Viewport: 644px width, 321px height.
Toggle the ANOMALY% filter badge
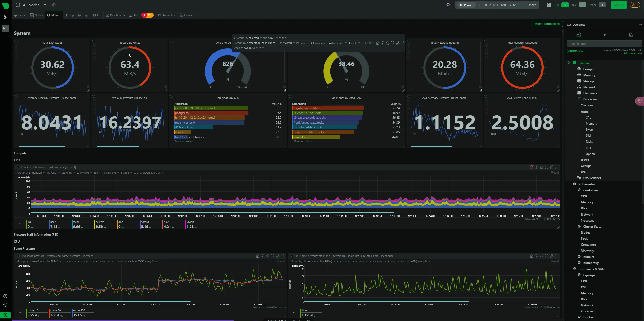click(x=575, y=51)
